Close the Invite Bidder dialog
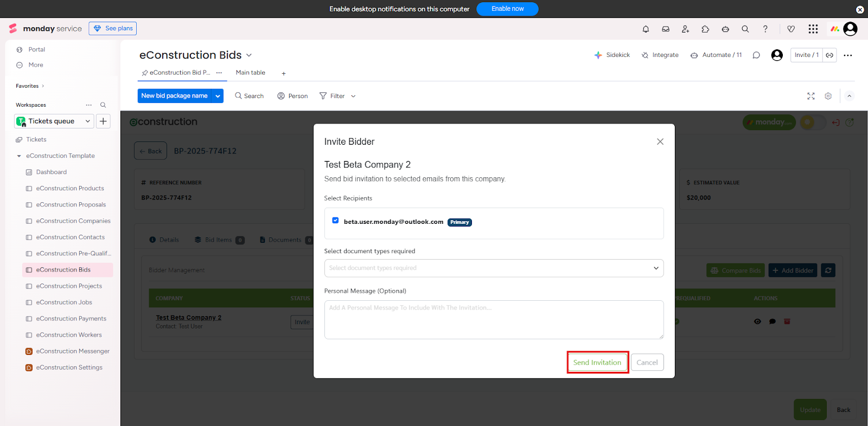Viewport: 868px width, 426px height. (x=660, y=142)
